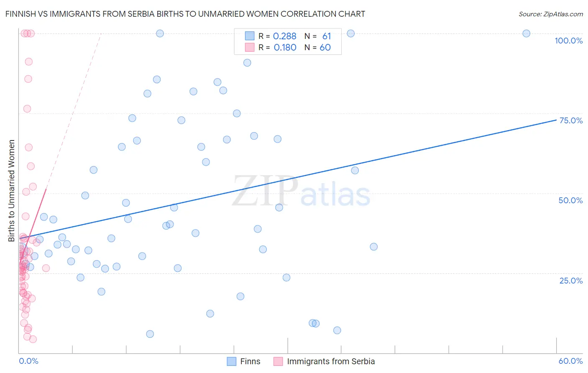Click the 75.0% y-axis tick label
The image size is (588, 373).
[x=571, y=120]
